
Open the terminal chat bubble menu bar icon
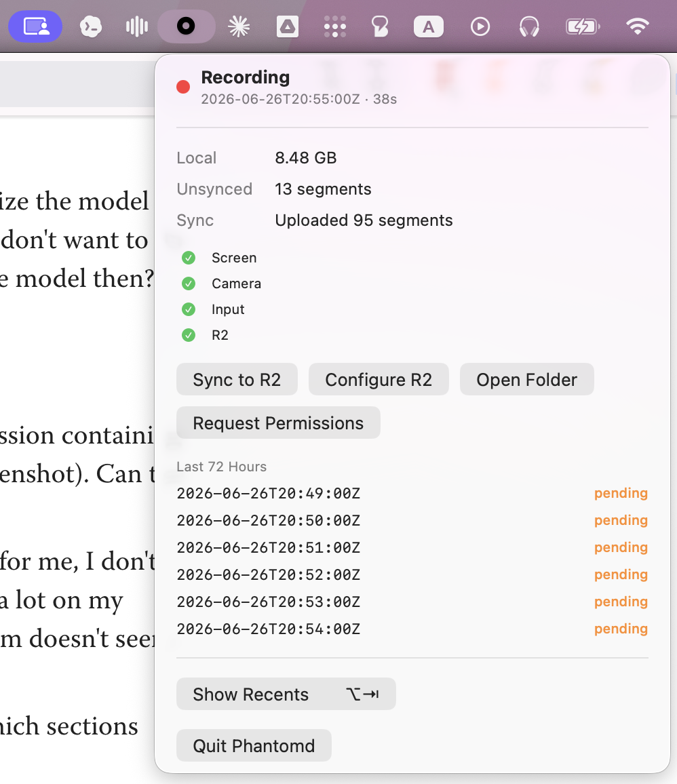pyautogui.click(x=90, y=26)
